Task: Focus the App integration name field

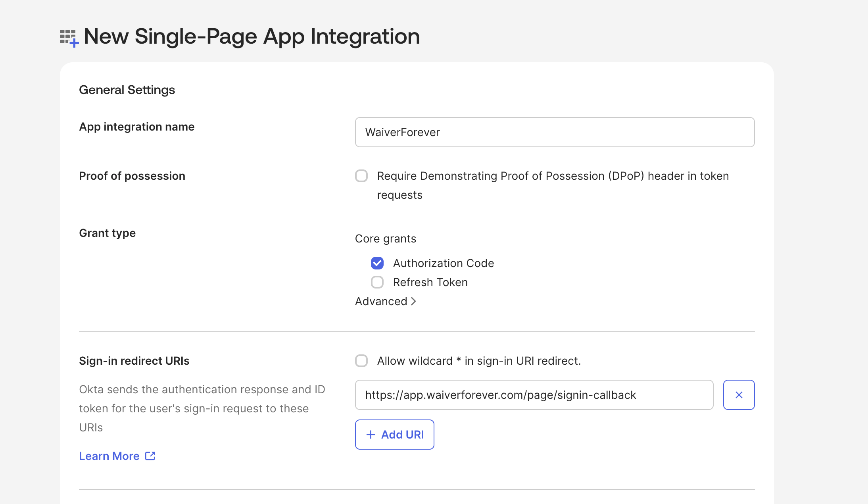Action: pos(554,132)
